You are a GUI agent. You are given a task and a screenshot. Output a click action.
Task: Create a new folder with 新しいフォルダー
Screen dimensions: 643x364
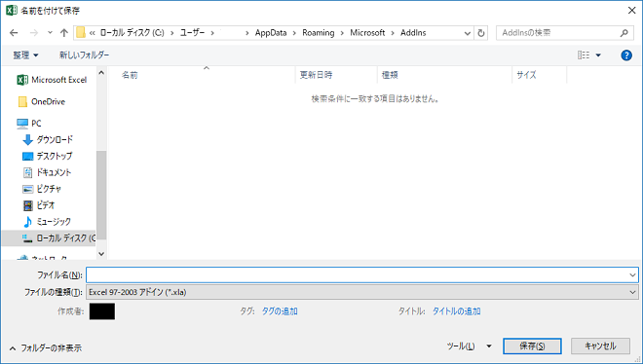pos(84,55)
